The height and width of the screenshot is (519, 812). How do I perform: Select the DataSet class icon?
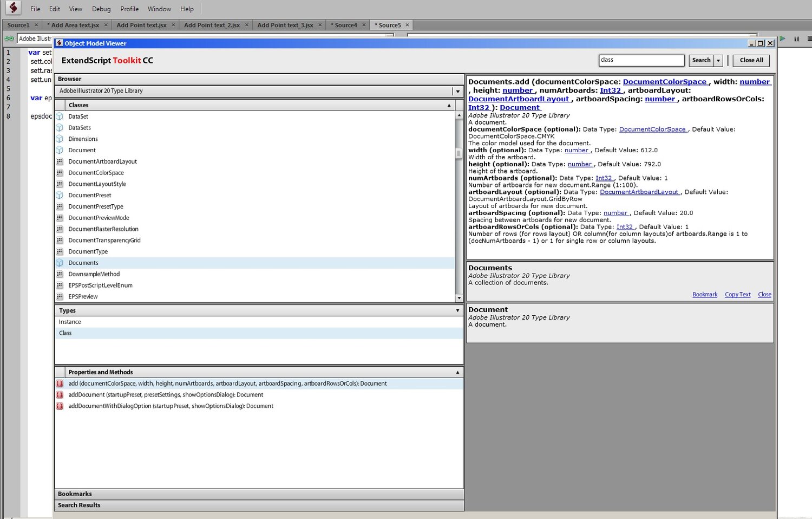click(x=60, y=116)
